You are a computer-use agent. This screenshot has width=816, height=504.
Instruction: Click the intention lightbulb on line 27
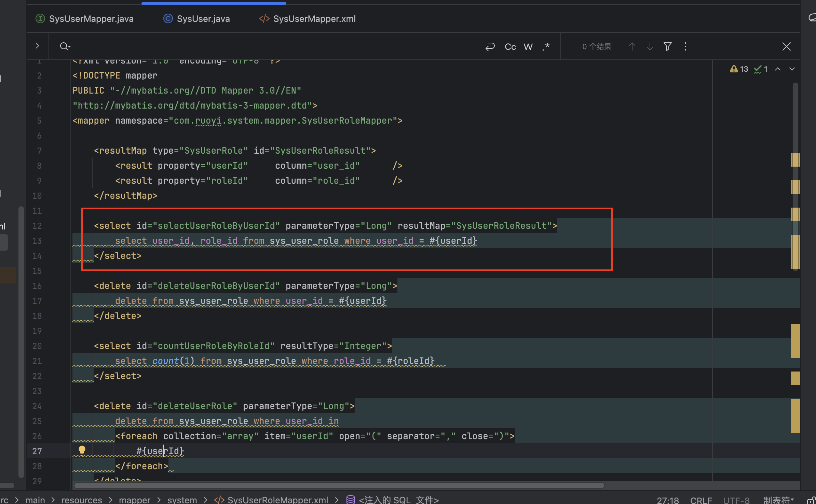click(x=82, y=450)
